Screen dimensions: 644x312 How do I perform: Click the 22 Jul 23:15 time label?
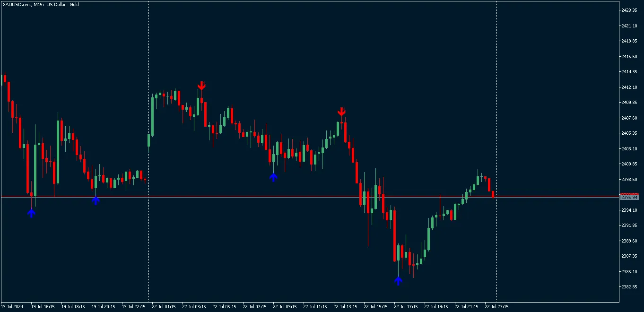pyautogui.click(x=496, y=306)
